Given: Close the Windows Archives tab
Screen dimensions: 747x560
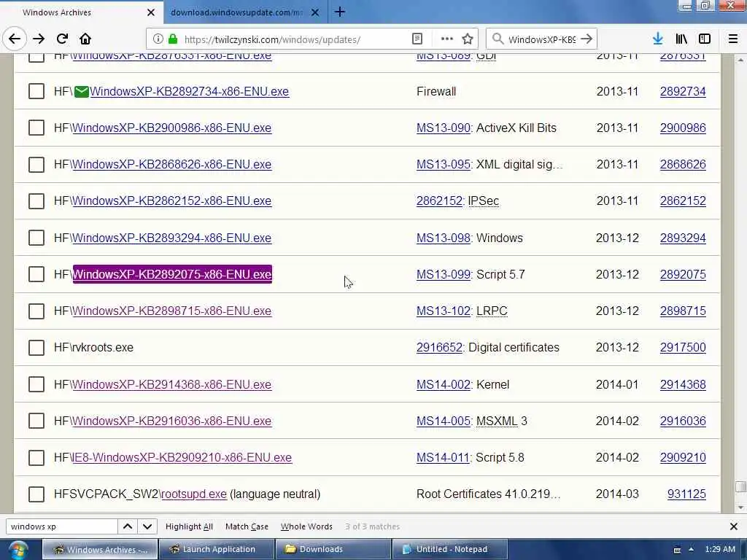Looking at the screenshot, I should coord(151,12).
